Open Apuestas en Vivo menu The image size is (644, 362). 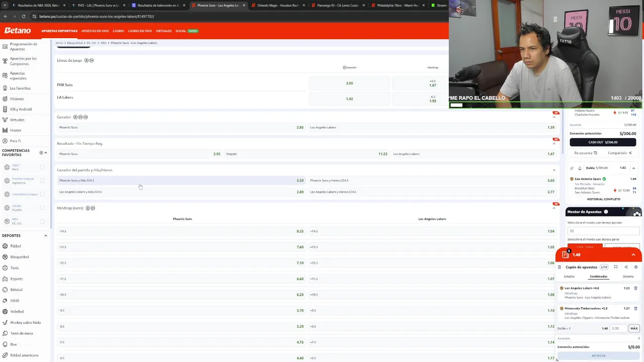(95, 31)
